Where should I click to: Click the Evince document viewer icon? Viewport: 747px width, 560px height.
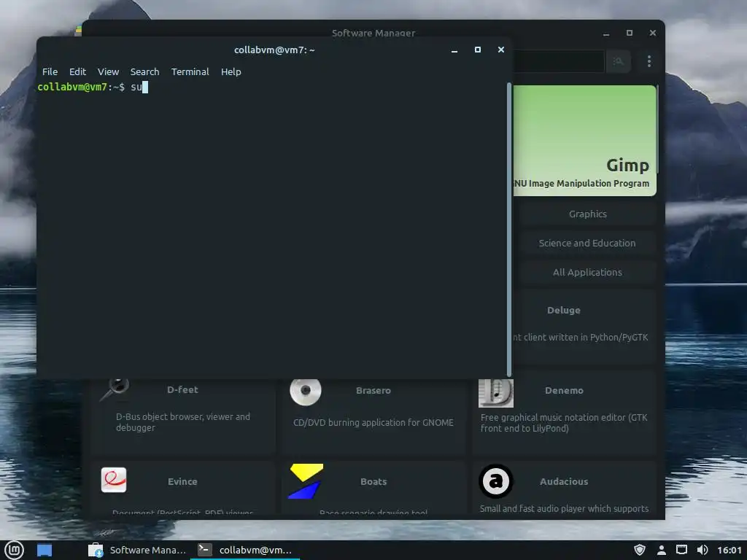[x=114, y=480]
